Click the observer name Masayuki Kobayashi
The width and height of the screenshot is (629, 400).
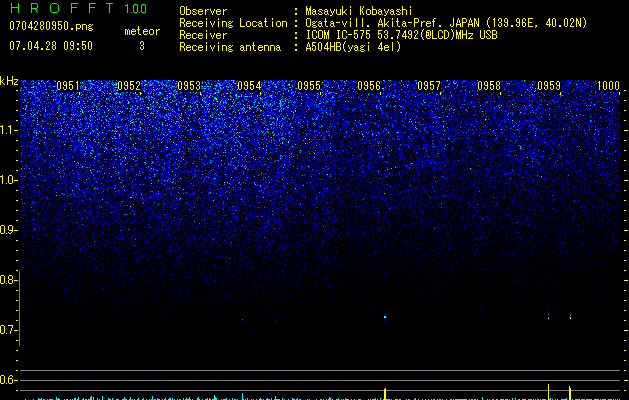pos(359,12)
